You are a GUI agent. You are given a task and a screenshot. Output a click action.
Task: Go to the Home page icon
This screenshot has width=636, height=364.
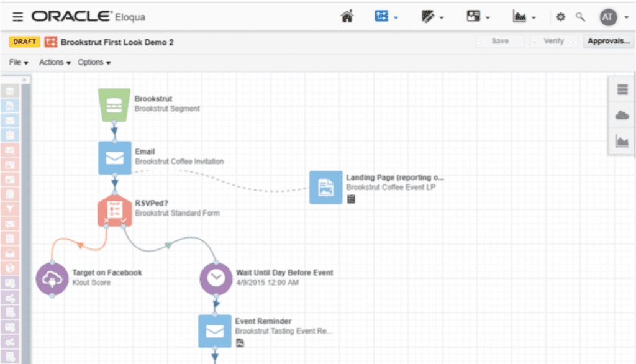pyautogui.click(x=347, y=17)
